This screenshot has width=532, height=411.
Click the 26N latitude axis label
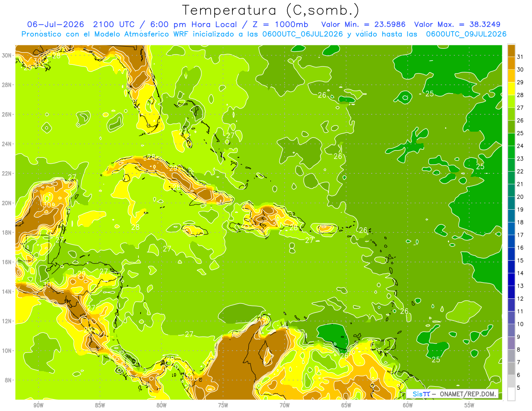6,114
